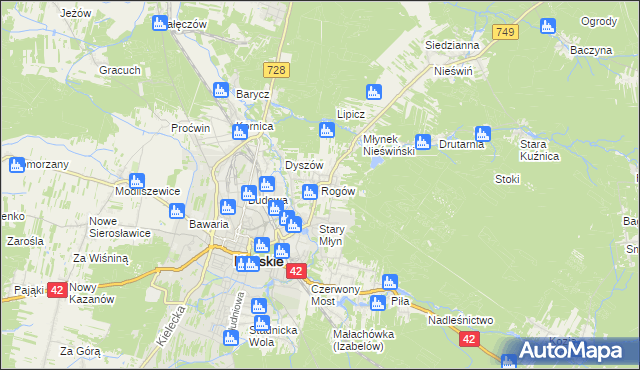Select the Proćwin place label
The width and height of the screenshot is (640, 370).
pyautogui.click(x=190, y=128)
